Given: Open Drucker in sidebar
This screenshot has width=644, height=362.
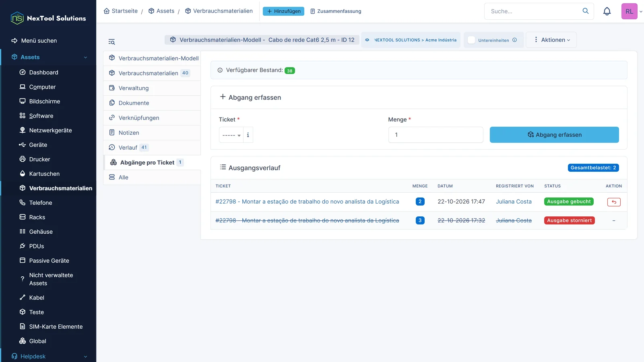Looking at the screenshot, I should pos(39,159).
